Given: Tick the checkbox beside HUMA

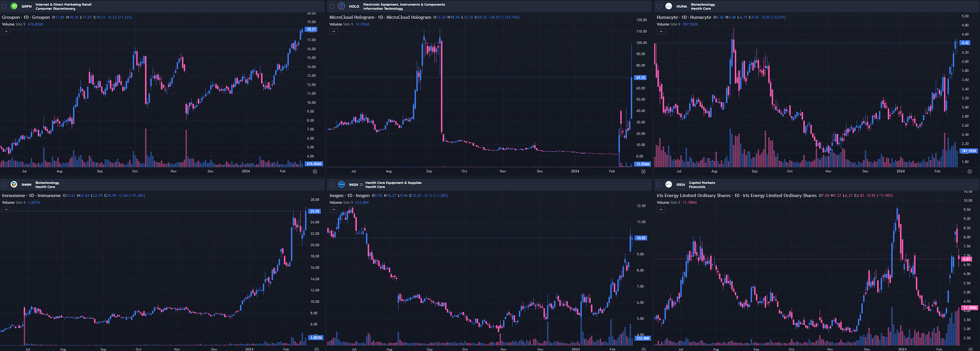Looking at the screenshot, I should 659,6.
